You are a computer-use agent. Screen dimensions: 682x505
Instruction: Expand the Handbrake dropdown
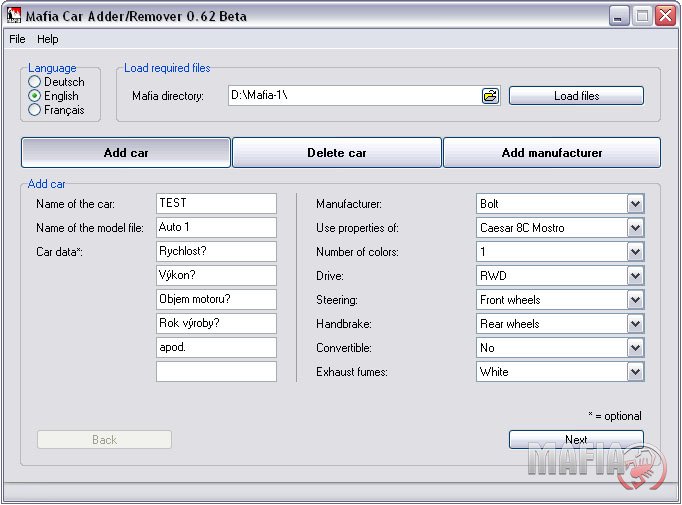(x=635, y=324)
